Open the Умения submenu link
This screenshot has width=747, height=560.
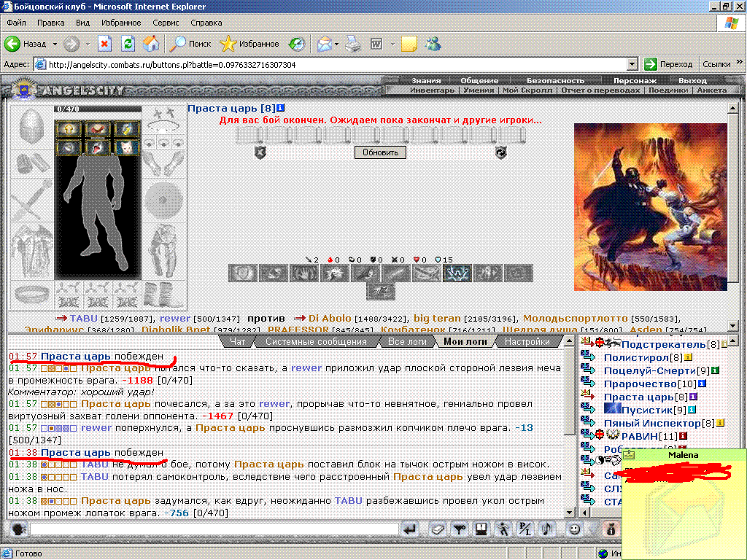[479, 90]
